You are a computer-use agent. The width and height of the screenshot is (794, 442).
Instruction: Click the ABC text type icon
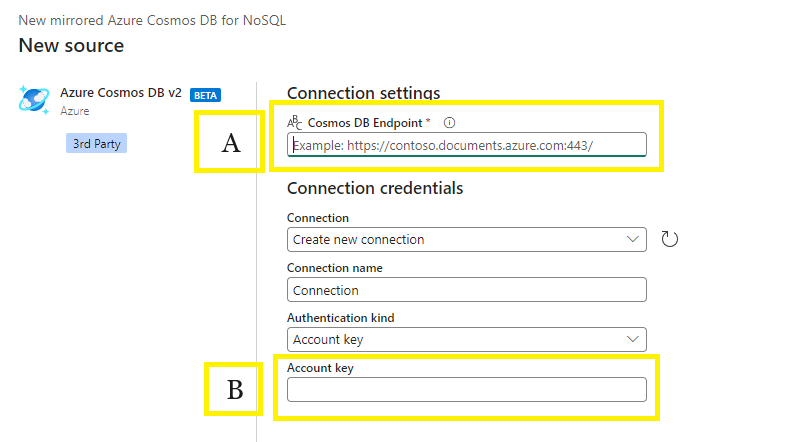294,122
